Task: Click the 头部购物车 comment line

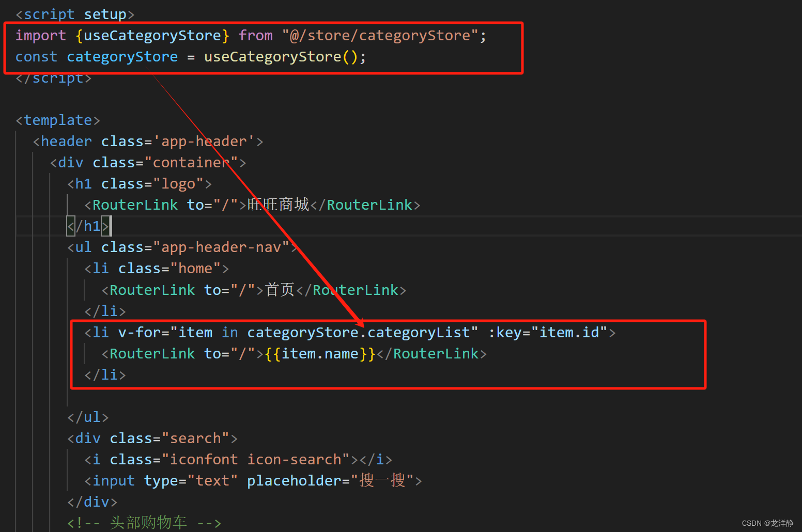Action: pyautogui.click(x=149, y=522)
